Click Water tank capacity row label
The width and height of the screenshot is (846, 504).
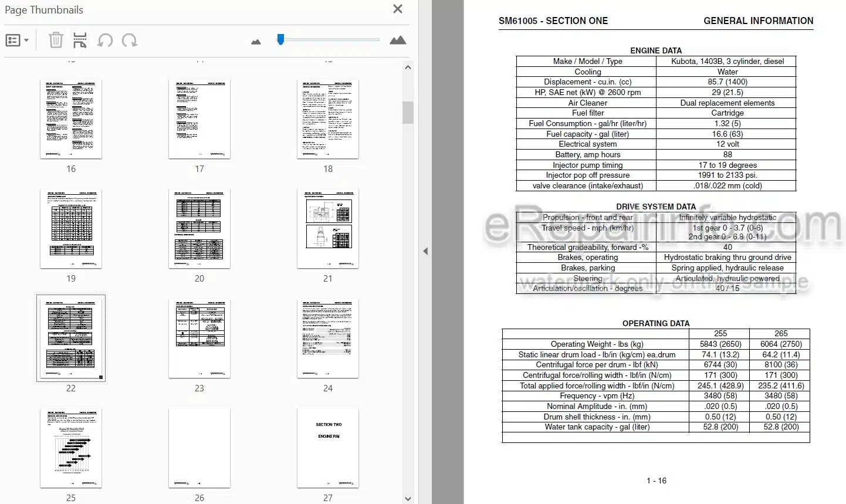pyautogui.click(x=597, y=427)
